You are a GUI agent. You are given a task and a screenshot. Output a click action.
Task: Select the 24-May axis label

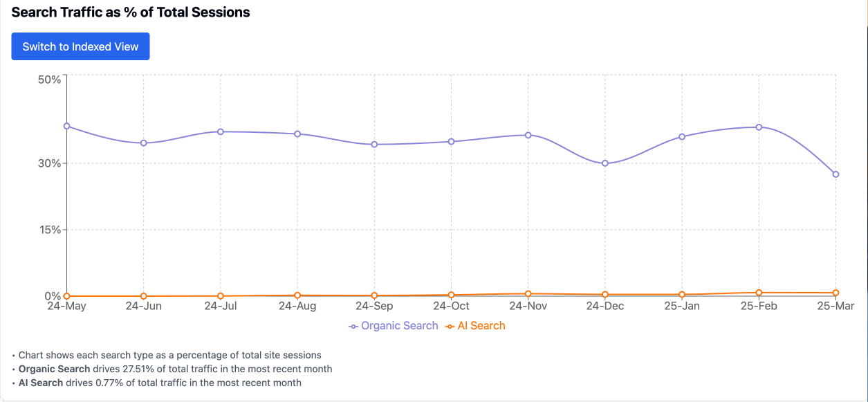point(66,305)
